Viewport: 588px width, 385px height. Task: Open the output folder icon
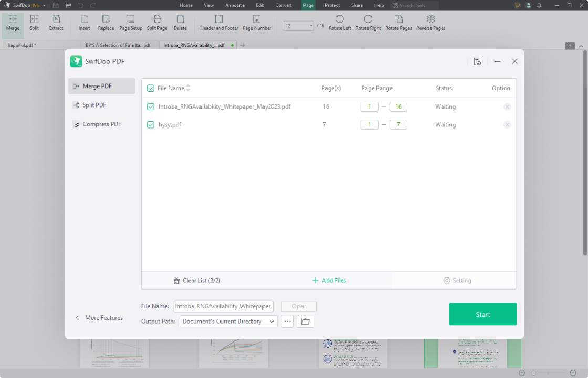point(305,322)
